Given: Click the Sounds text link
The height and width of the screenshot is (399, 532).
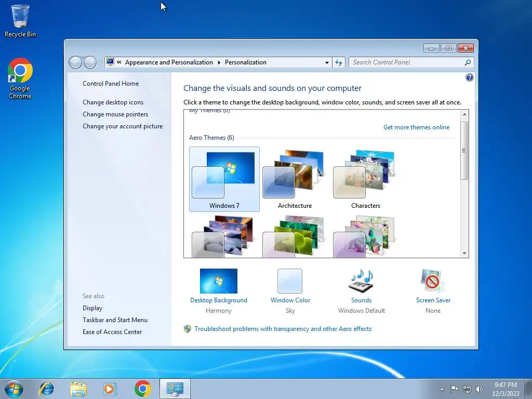Looking at the screenshot, I should 362,300.
